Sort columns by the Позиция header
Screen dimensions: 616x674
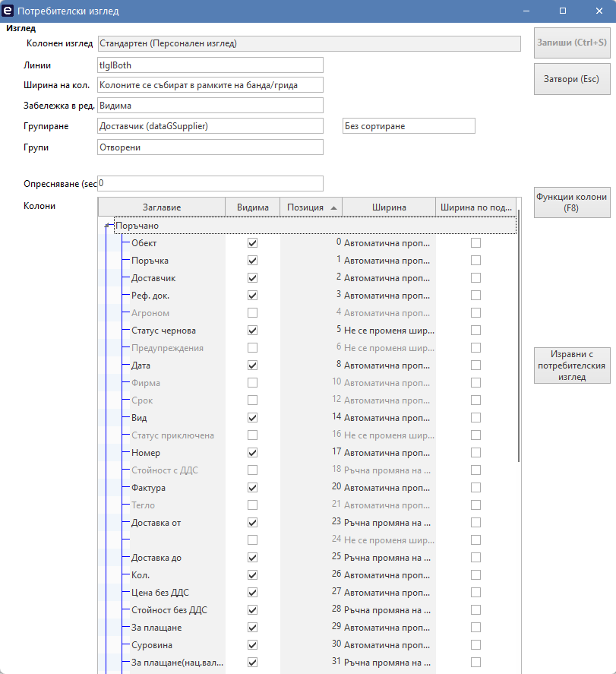click(x=311, y=207)
